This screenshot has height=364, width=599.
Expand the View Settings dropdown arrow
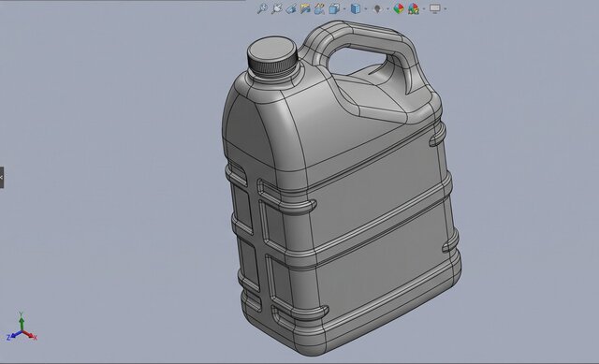pos(446,8)
